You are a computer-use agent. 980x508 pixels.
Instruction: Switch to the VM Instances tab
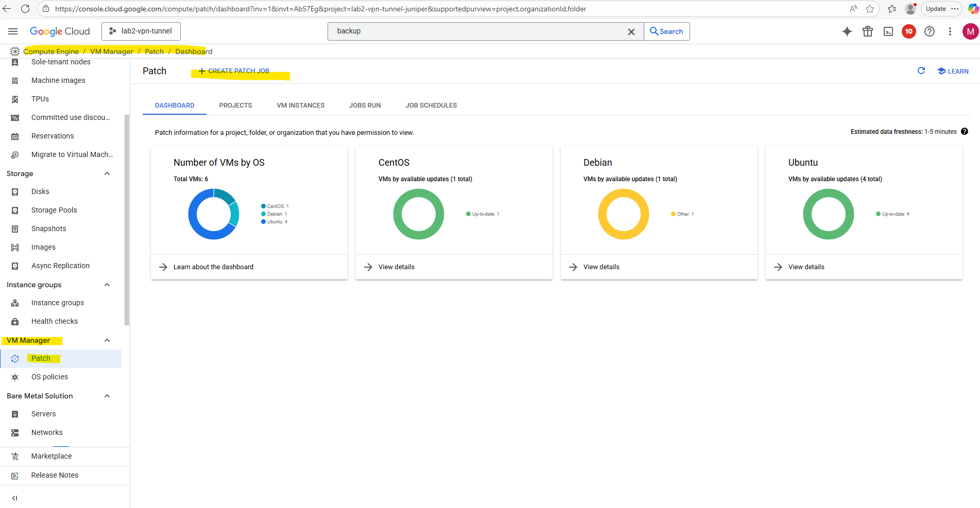tap(300, 106)
